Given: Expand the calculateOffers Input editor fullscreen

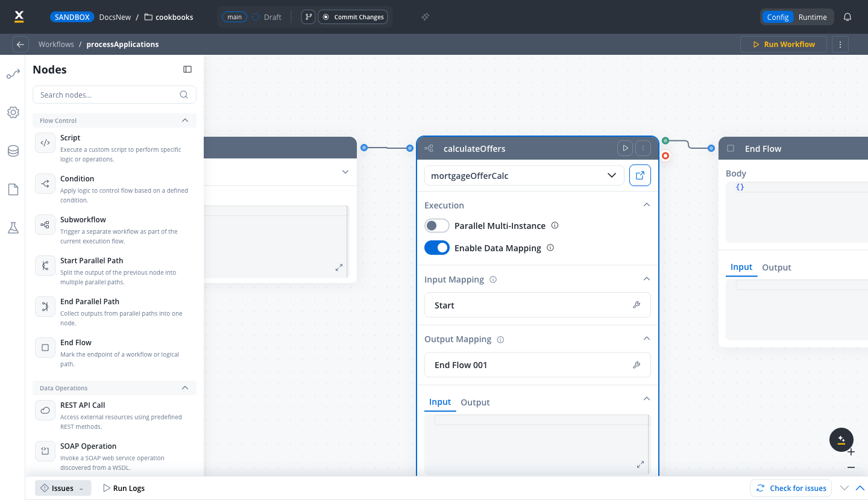Looking at the screenshot, I should click(x=640, y=464).
